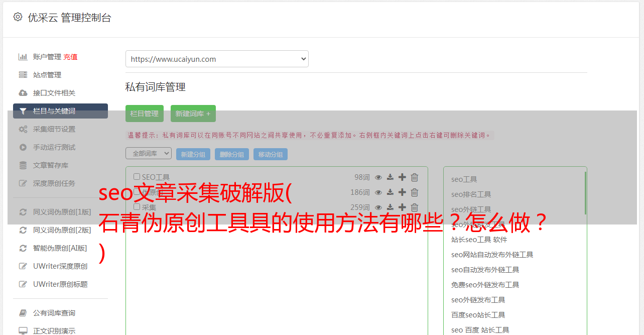Open UWriter深度原创 sidebar item
The height and width of the screenshot is (335, 644).
point(60,266)
